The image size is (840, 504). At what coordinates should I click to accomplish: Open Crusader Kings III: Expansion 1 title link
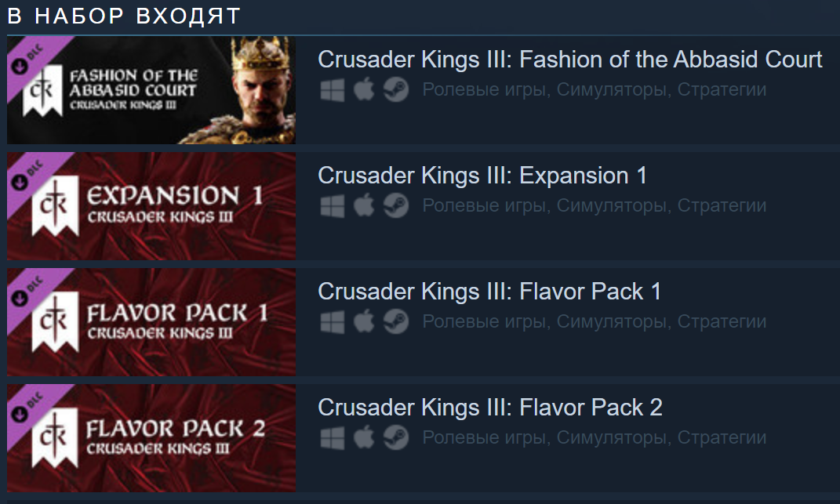click(x=482, y=176)
